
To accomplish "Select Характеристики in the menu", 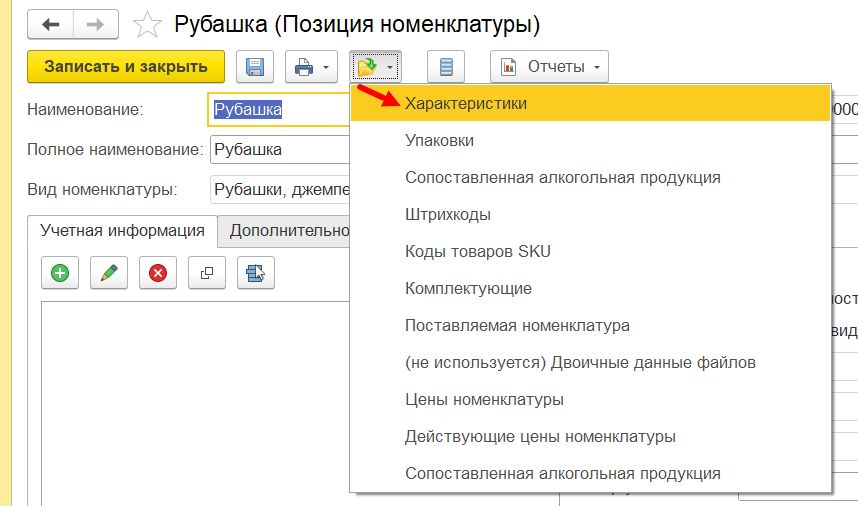I will [x=591, y=103].
